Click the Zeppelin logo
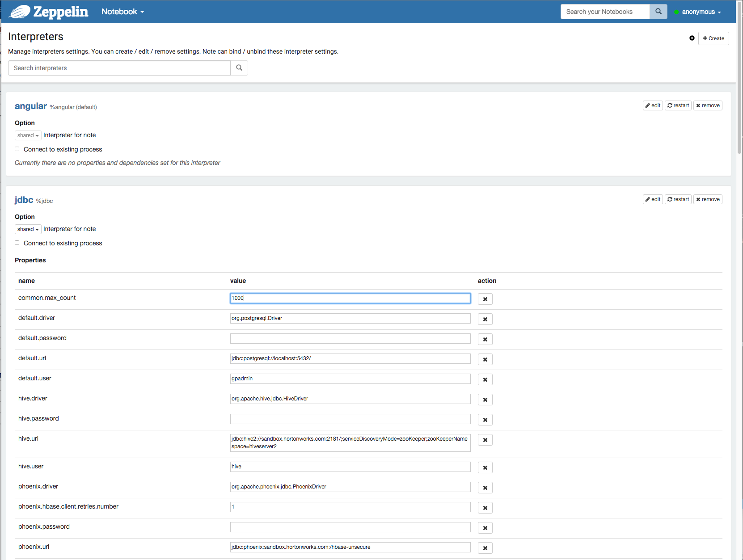This screenshot has height=560, width=743. click(x=48, y=12)
